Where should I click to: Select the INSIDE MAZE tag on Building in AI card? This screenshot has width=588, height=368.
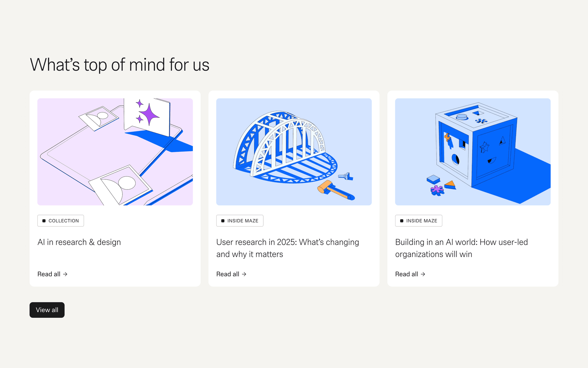pos(421,221)
